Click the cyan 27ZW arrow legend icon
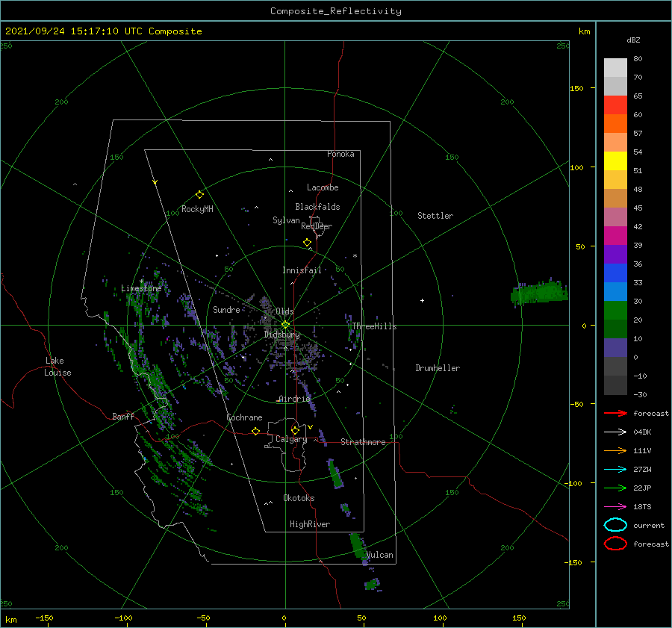672x628 pixels. 615,470
